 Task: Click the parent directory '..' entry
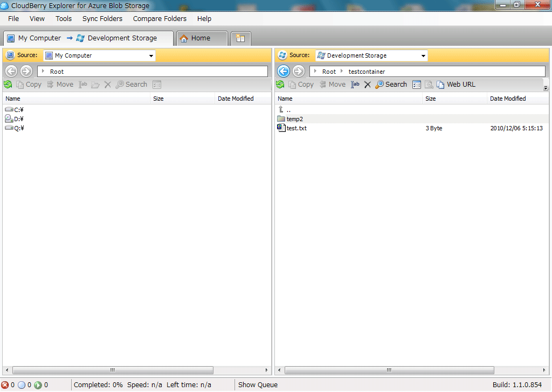point(285,110)
